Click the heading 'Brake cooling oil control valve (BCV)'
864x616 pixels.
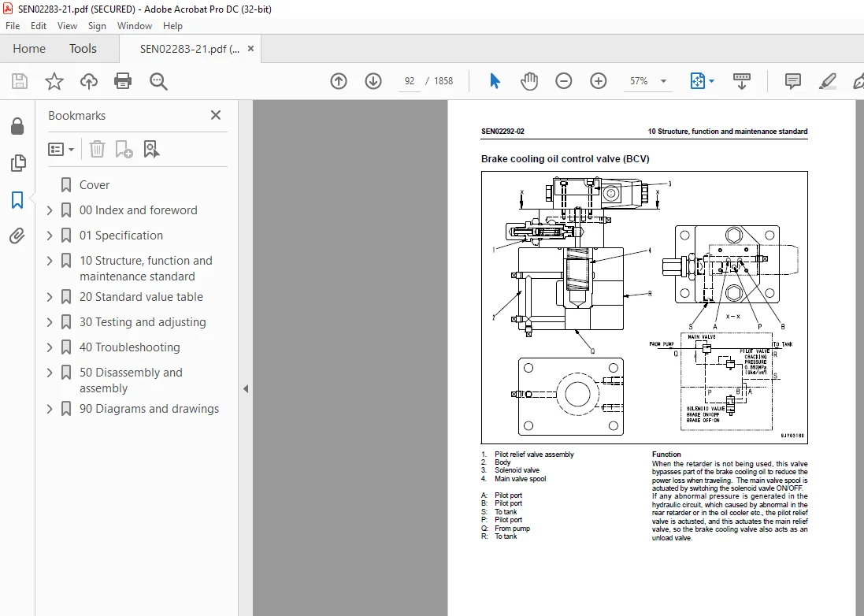pyautogui.click(x=565, y=158)
